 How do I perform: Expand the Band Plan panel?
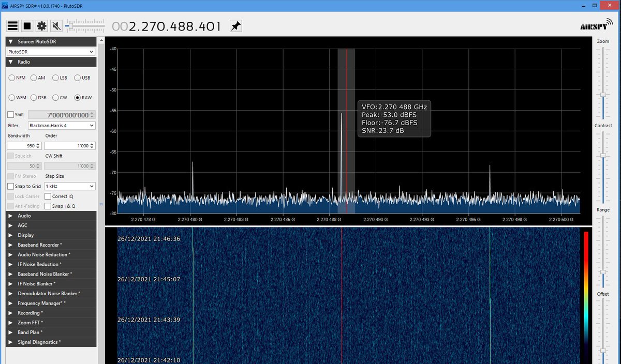pyautogui.click(x=51, y=332)
